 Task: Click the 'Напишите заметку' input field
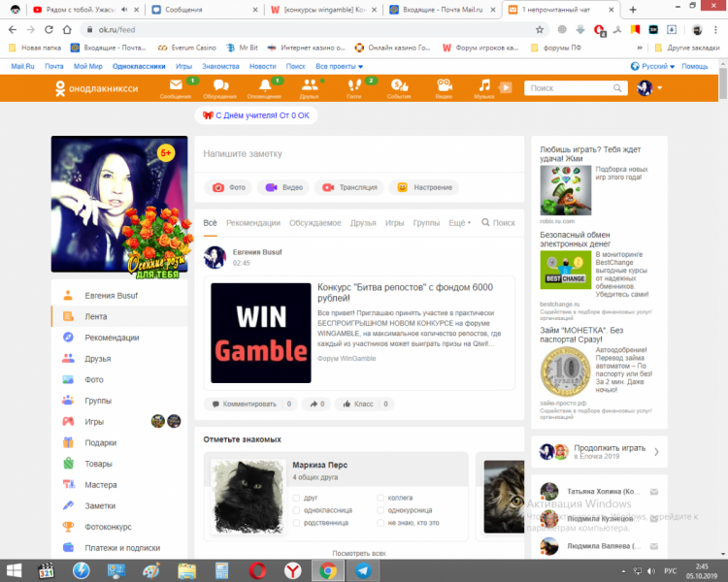click(359, 154)
